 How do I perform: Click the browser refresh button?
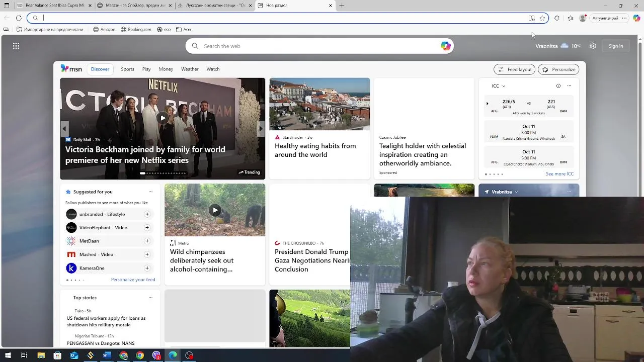click(x=19, y=18)
